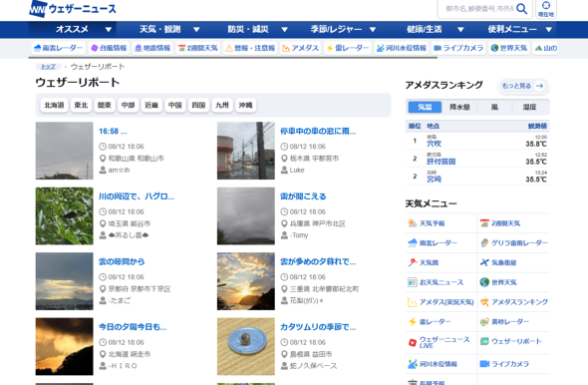Open アメダス(実況天気) in 天気メニュー
The height and width of the screenshot is (385, 588).
[441, 302]
